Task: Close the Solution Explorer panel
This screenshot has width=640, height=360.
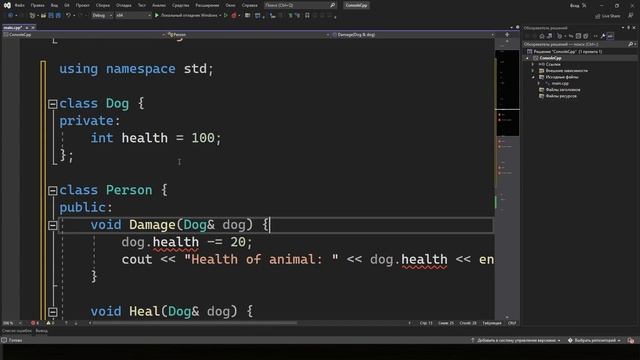Action: pyautogui.click(x=634, y=28)
